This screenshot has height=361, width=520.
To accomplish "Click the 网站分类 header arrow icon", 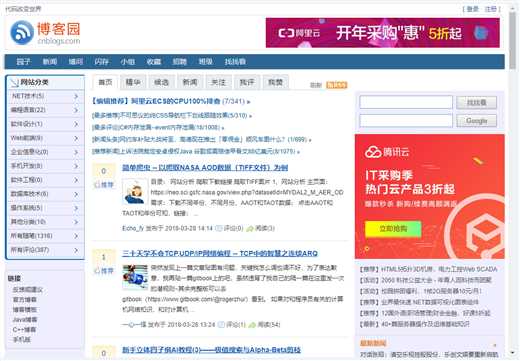I will [14, 82].
